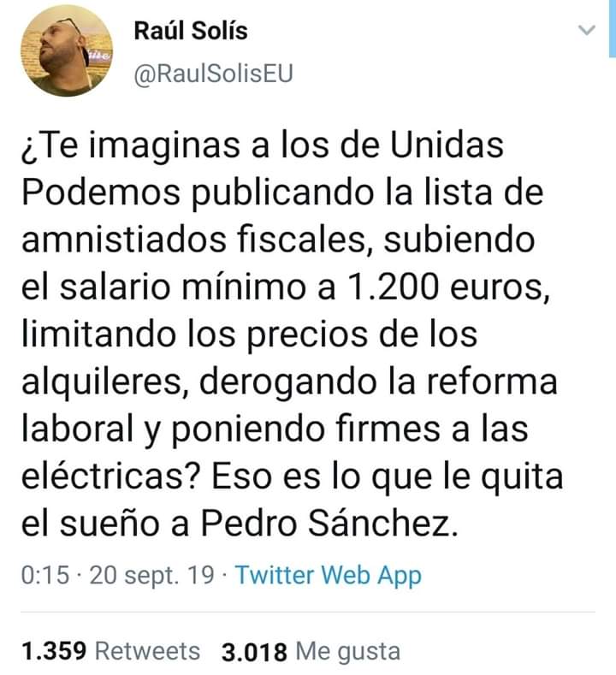The width and height of the screenshot is (616, 675).
Task: Open Raúl Solís profile avatar photo
Action: (x=67, y=50)
